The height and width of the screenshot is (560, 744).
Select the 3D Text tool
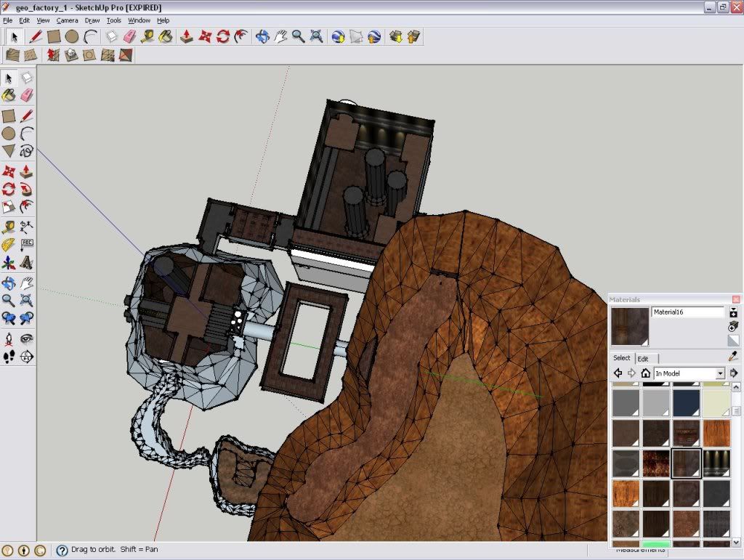click(x=27, y=263)
